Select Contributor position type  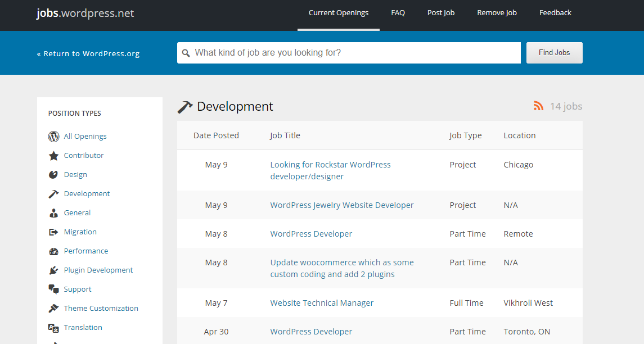[x=84, y=156]
